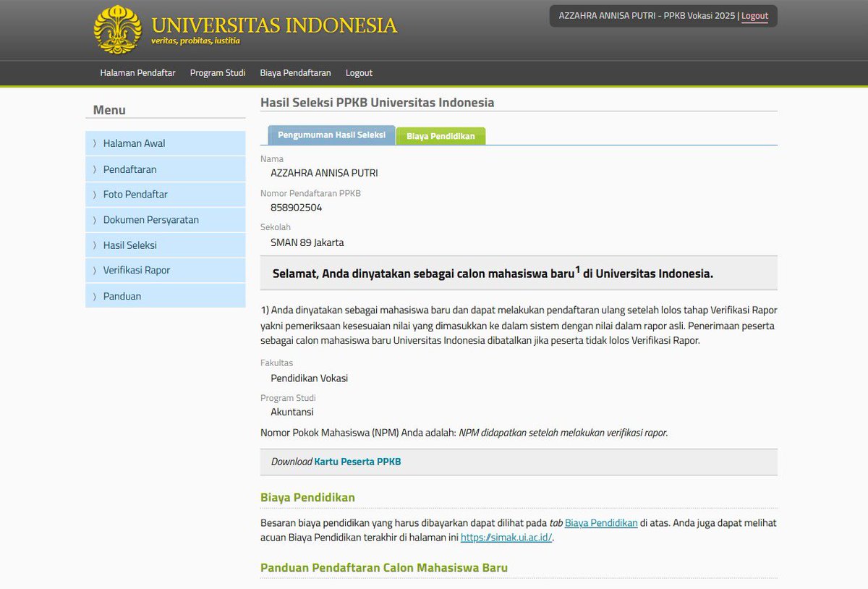
Task: Switch to Pengumuman Hasil Seleksi tab
Action: 332,135
